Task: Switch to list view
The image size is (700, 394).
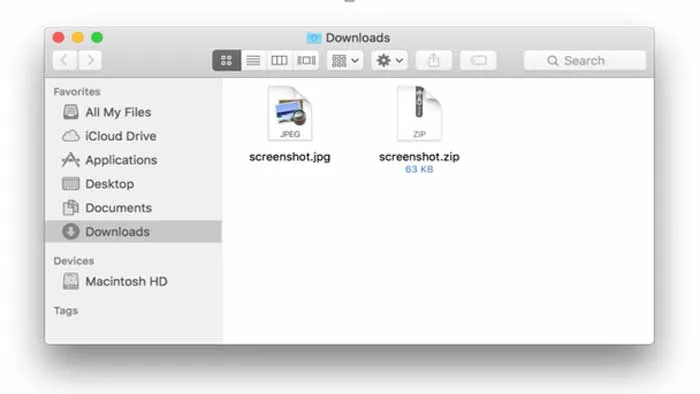Action: tap(253, 60)
